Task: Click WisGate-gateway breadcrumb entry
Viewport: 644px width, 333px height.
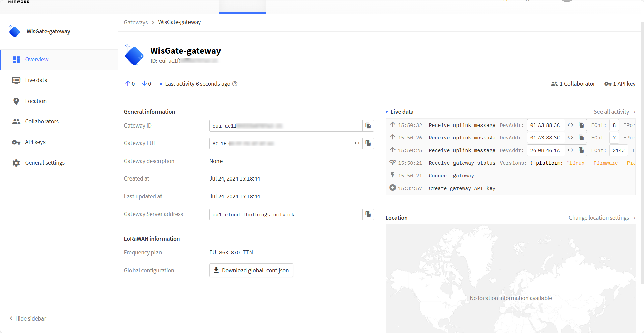Action: [179, 22]
